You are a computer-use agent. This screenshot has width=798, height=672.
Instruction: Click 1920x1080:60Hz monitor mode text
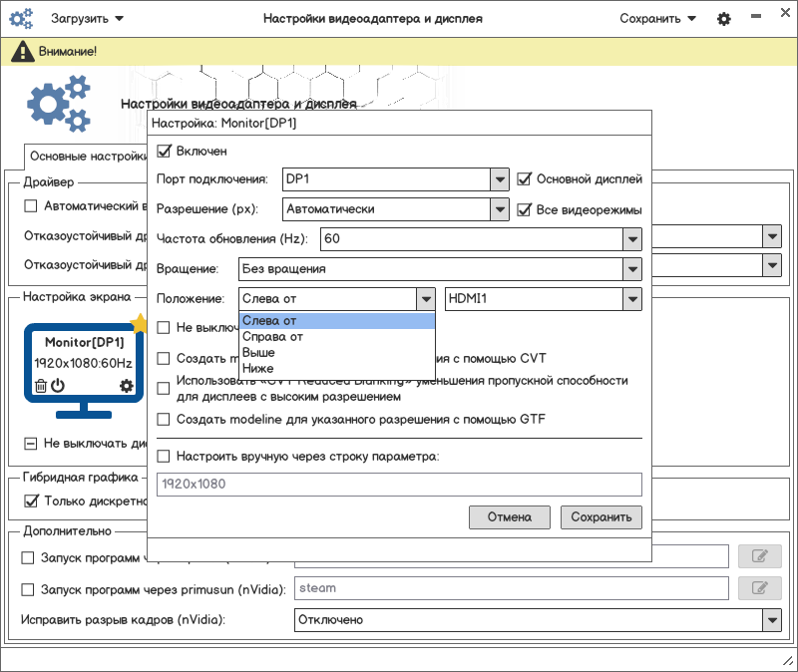click(x=84, y=363)
